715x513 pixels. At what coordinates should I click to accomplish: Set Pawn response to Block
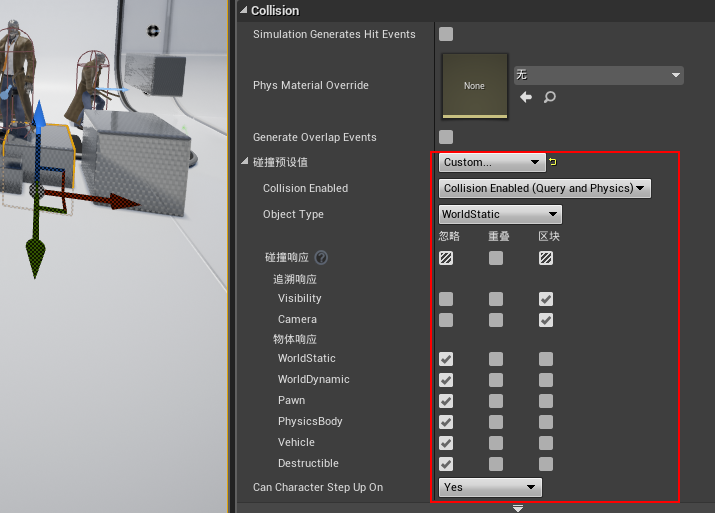pyautogui.click(x=546, y=401)
